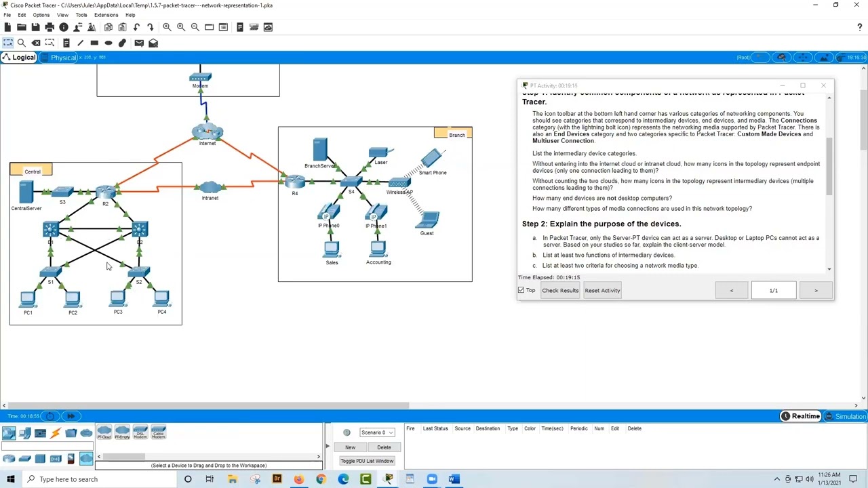Open Network Information icon
Screen dimensions: 868x488
(64, 27)
